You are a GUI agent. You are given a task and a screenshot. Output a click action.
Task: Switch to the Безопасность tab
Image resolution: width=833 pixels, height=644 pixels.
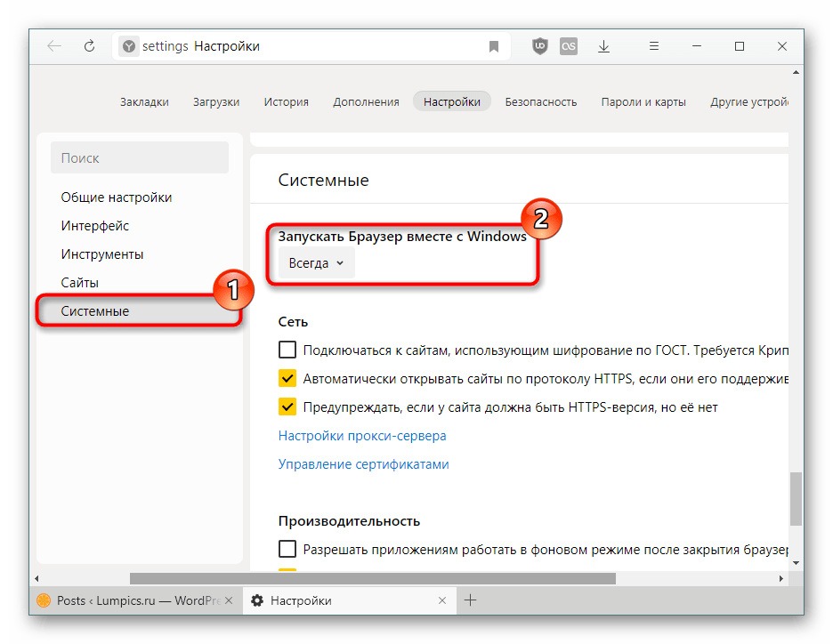[x=540, y=101]
